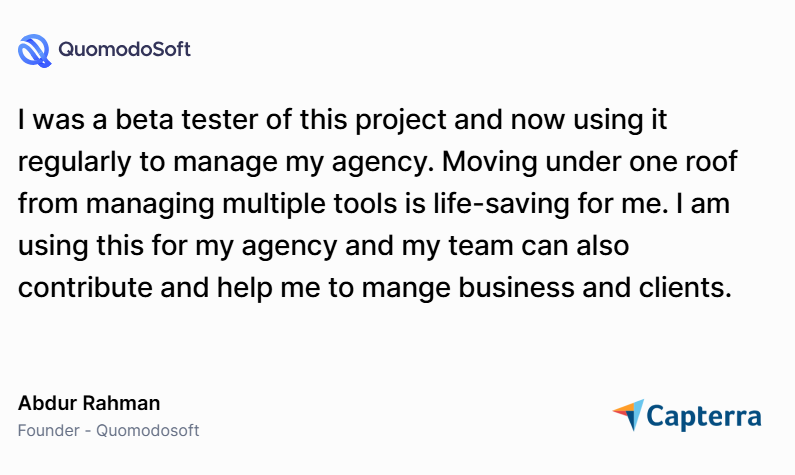Open the QuomodoSoft brand name text
Viewport: 795px width, 475px height.
tap(125, 49)
